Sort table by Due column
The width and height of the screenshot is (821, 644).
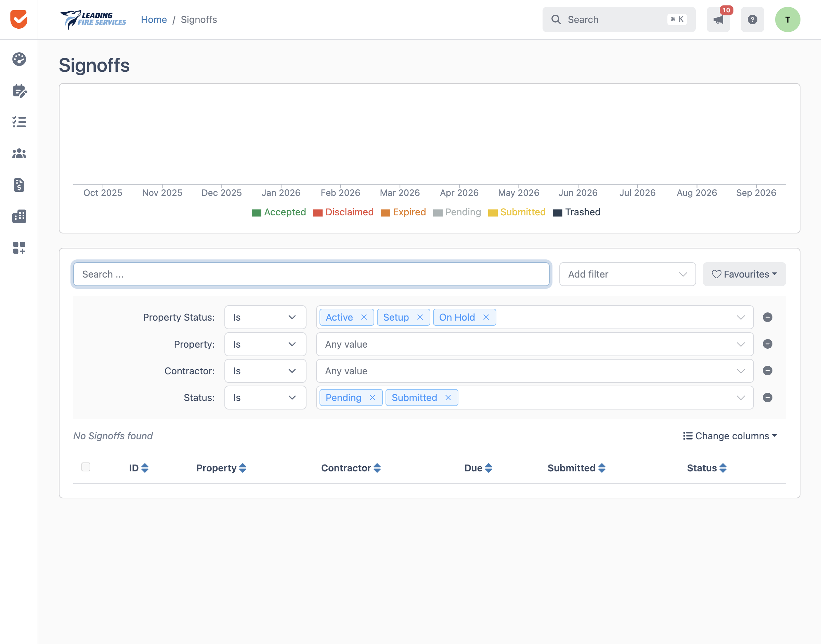478,468
